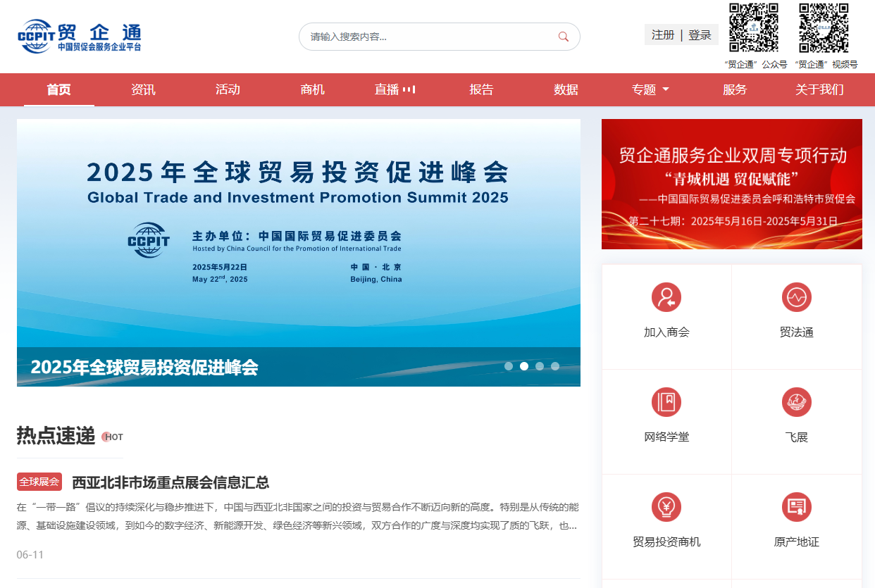Open the article 西亚北非市场重点展会信息汇总
Image resolution: width=875 pixels, height=588 pixels.
[x=170, y=482]
